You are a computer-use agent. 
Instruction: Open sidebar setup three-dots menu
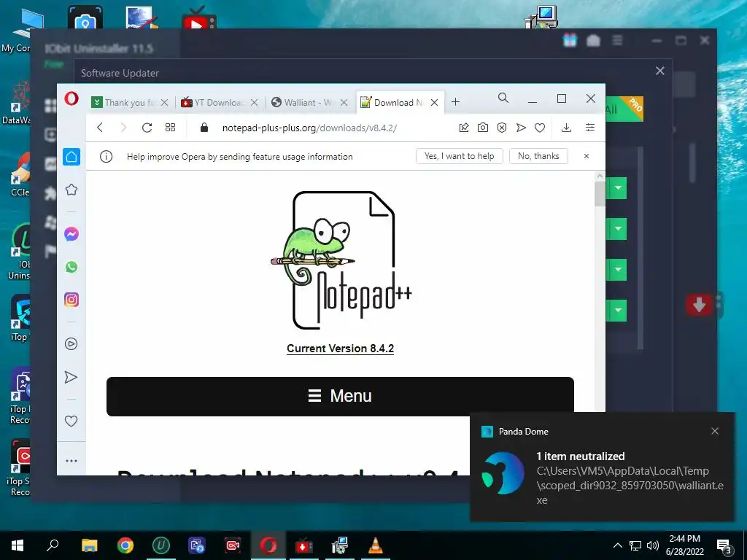point(71,461)
